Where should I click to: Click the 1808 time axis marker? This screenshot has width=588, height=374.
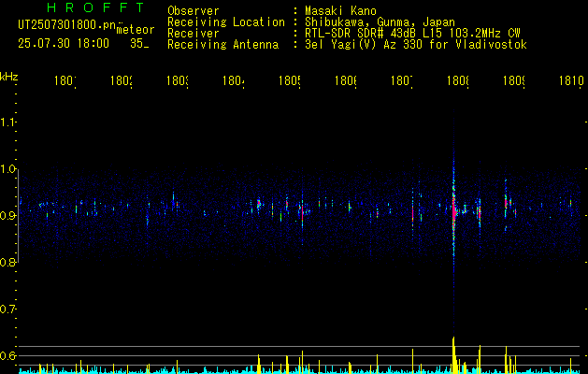[x=458, y=80]
